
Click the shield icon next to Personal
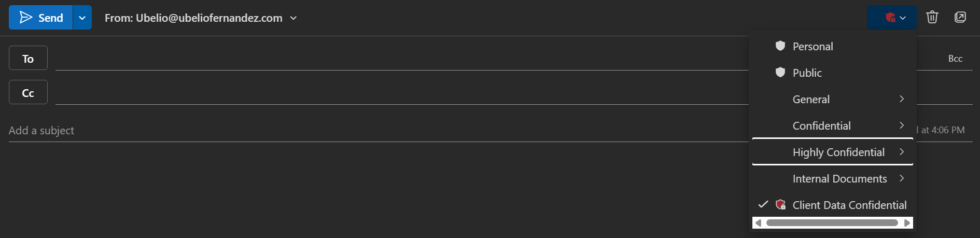click(780, 46)
